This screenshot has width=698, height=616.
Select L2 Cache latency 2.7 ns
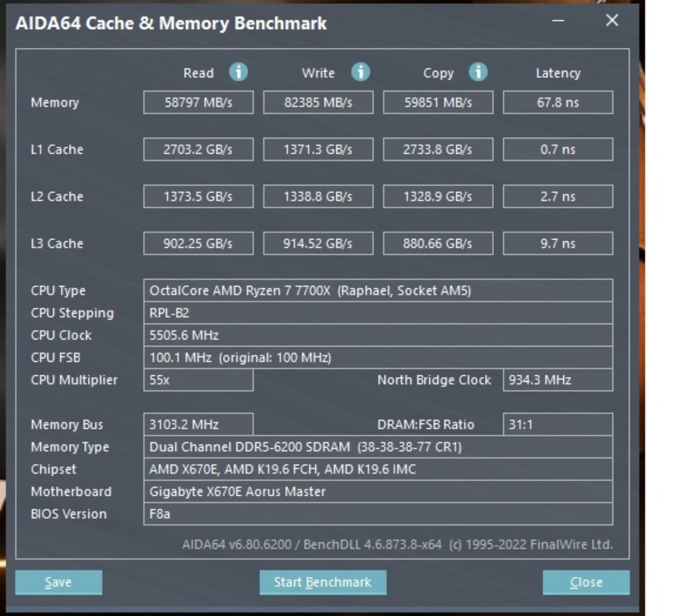pos(558,196)
